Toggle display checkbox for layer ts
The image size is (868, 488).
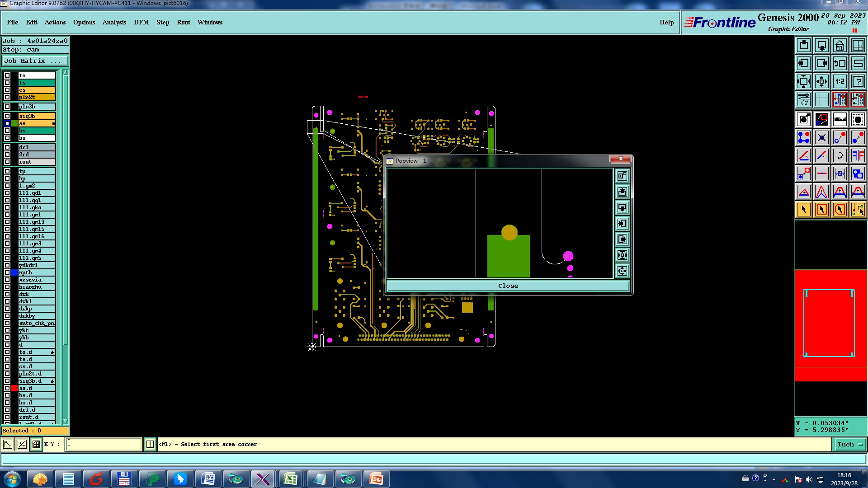tap(7, 83)
